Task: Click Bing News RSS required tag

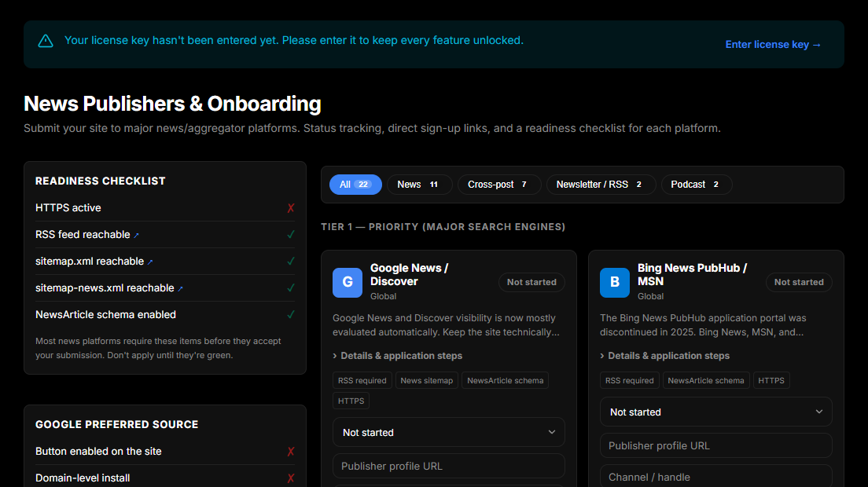Action: pos(630,380)
